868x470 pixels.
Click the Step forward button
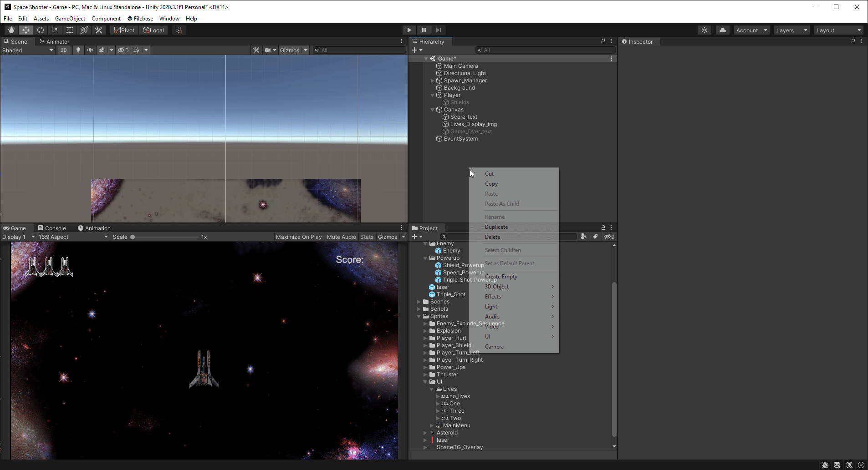[x=438, y=30]
